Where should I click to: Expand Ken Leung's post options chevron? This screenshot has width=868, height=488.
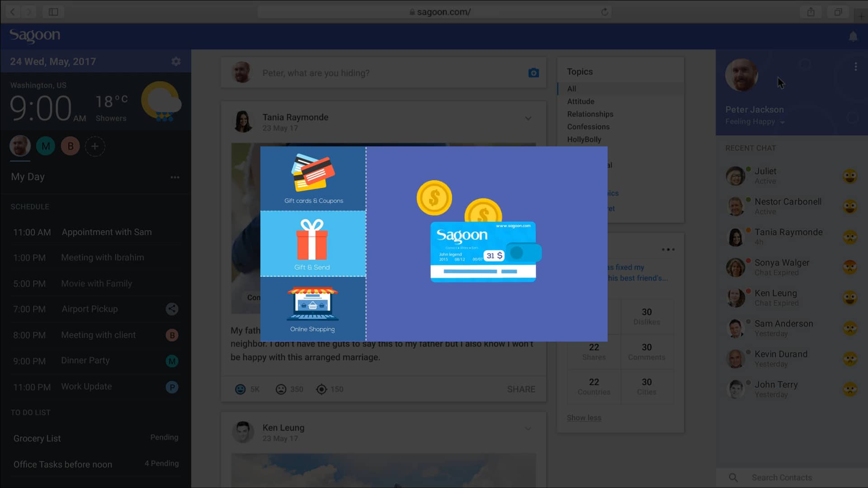(528, 428)
